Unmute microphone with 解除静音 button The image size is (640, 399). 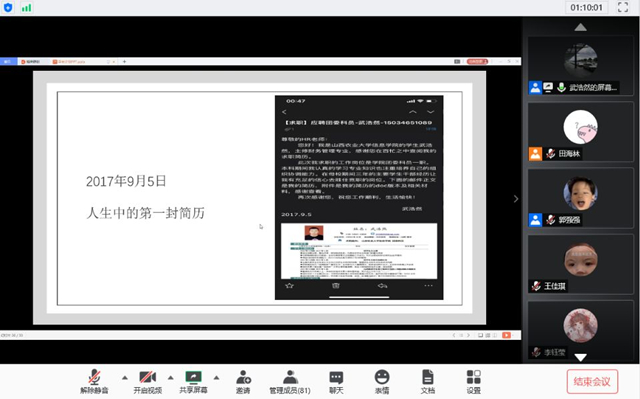coord(94,381)
